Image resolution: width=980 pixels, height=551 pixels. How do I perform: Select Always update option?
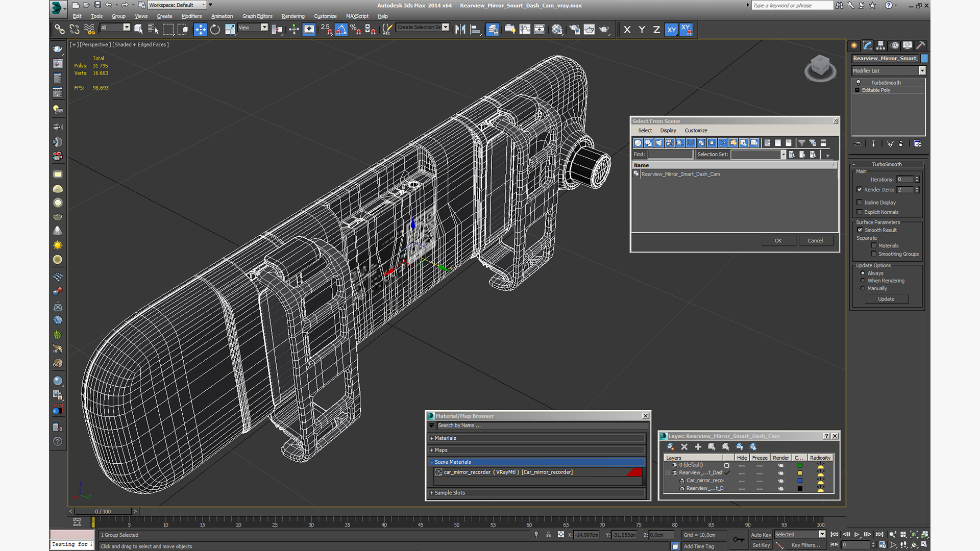coord(863,273)
